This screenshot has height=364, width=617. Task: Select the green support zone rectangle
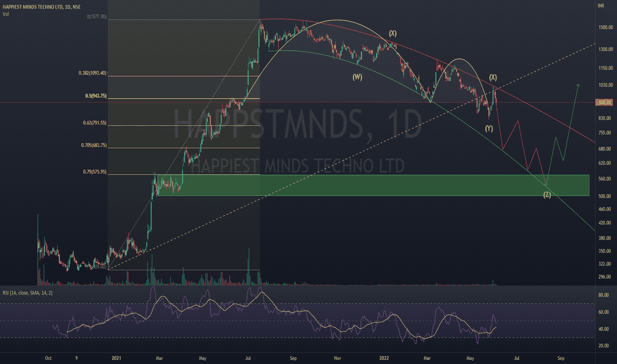click(373, 185)
